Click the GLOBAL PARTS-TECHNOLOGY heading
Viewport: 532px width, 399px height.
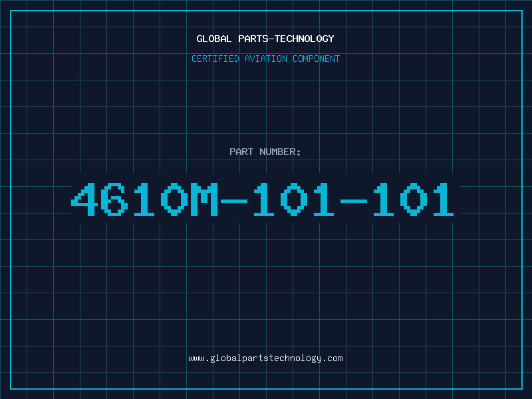(x=265, y=39)
